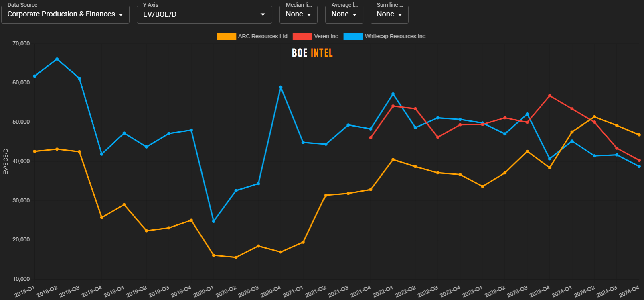Click the vertical EV/BOE/D axis title
644x300 pixels.
6,161
